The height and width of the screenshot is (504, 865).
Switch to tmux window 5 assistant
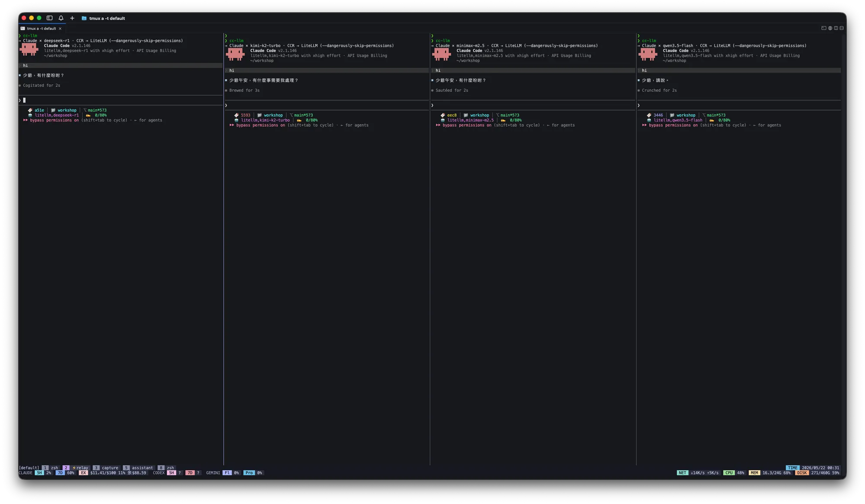pos(138,468)
